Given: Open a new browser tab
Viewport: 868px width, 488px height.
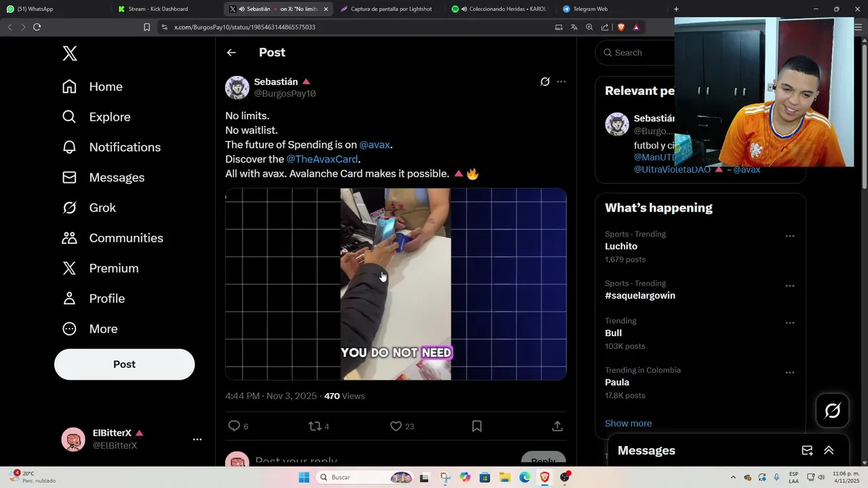Looking at the screenshot, I should coord(676,9).
